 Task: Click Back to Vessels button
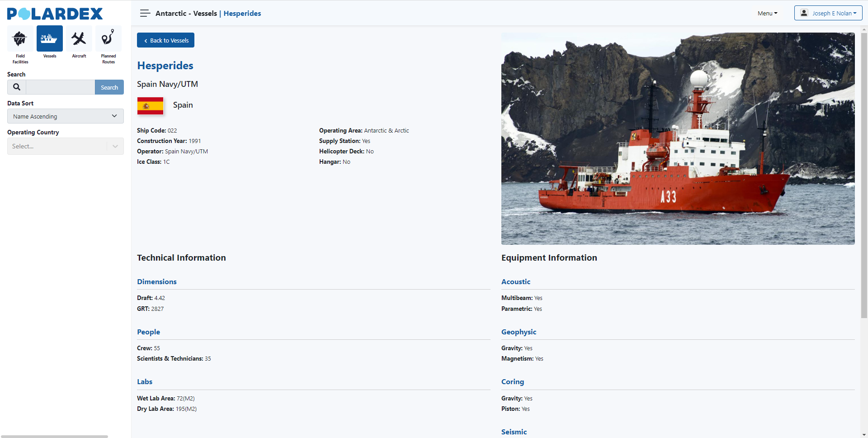pyautogui.click(x=165, y=40)
